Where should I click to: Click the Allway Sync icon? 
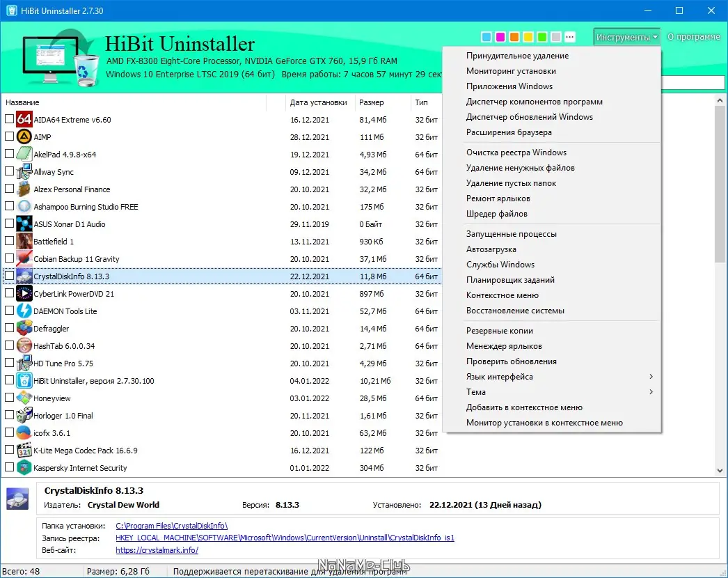click(24, 171)
